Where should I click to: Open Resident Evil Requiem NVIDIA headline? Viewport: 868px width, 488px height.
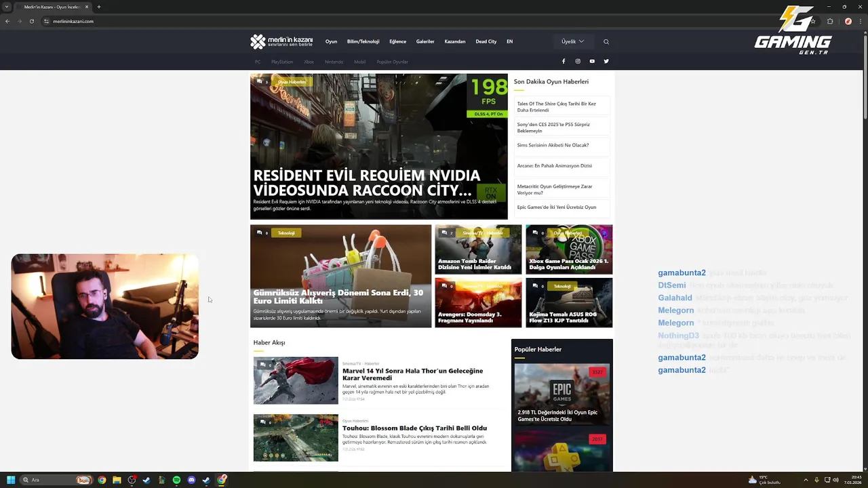[367, 183]
